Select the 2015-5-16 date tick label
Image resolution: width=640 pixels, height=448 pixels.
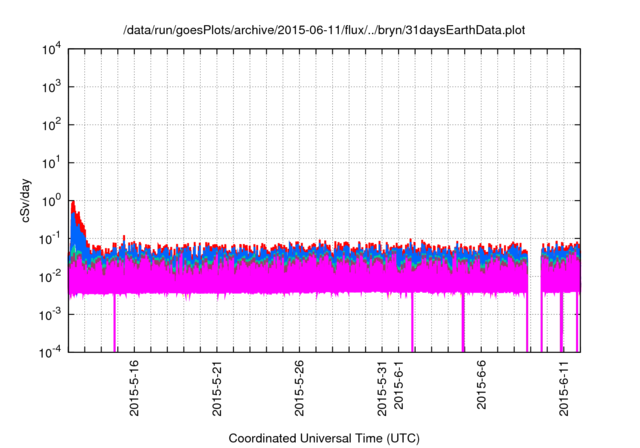coord(135,390)
